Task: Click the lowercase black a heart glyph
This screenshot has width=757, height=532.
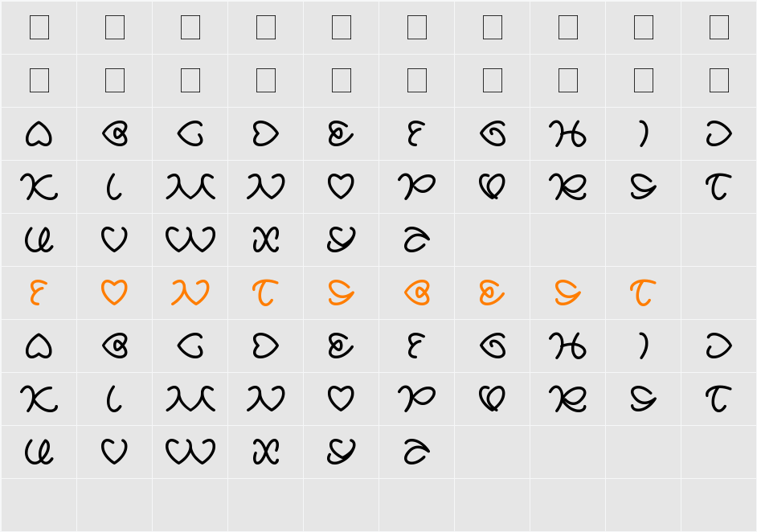Action: [39, 346]
